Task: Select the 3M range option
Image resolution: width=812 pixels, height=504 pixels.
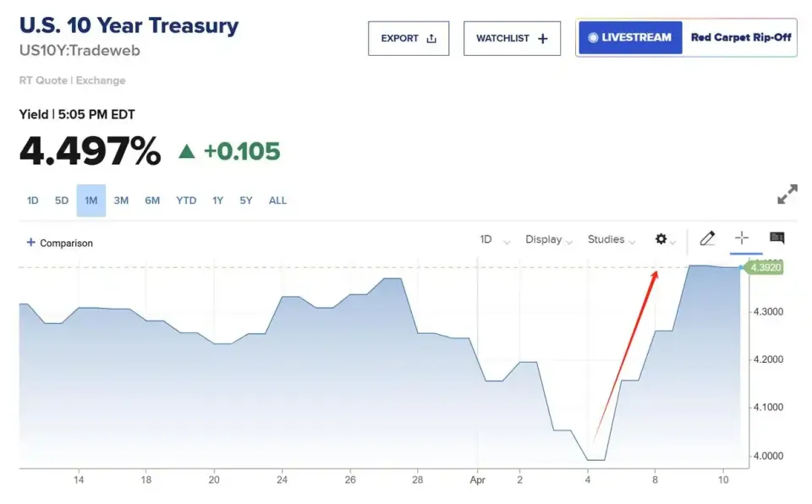Action: [x=121, y=200]
